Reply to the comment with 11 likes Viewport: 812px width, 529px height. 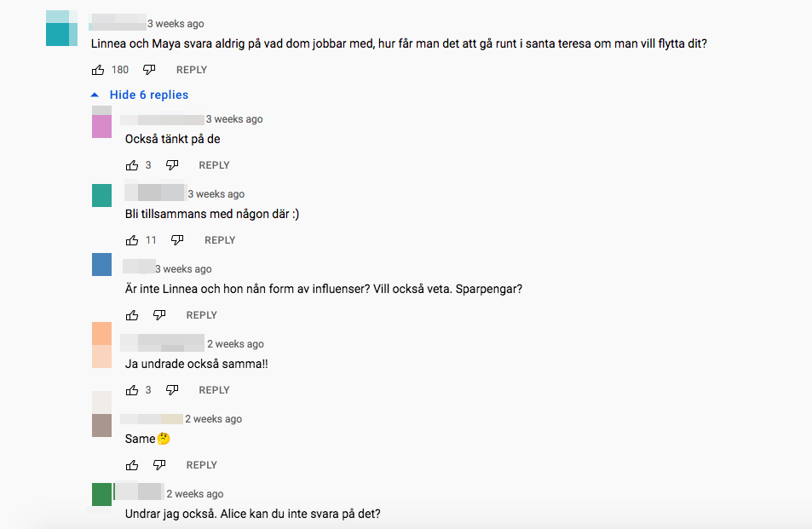(220, 240)
